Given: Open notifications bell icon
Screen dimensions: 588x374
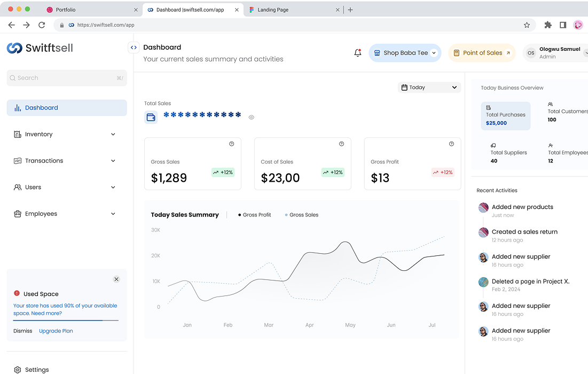Looking at the screenshot, I should pyautogui.click(x=358, y=53).
